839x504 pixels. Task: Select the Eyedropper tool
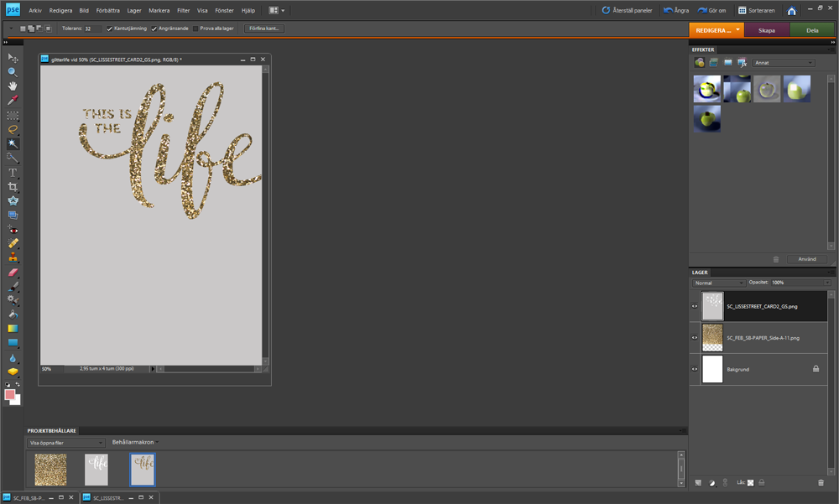tap(12, 100)
